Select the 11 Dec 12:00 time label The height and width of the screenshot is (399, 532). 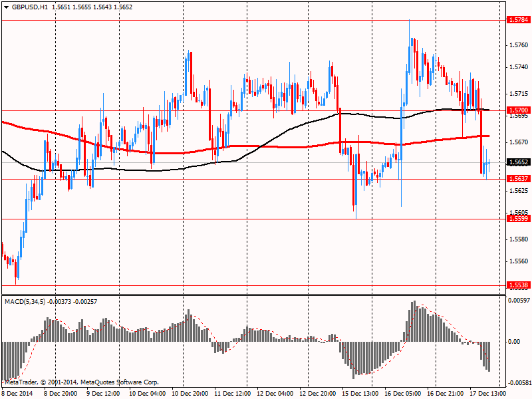[232, 393]
